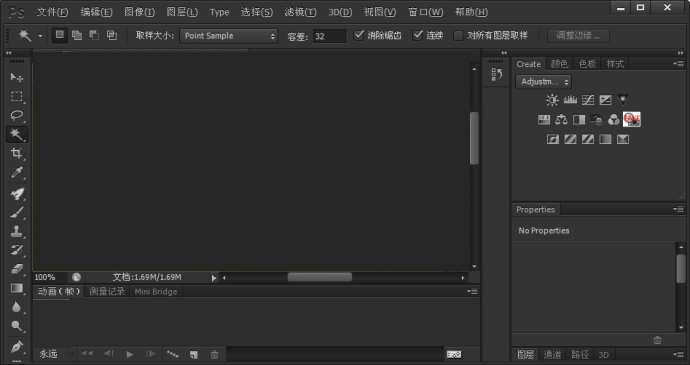Select the Brush tool

point(17,213)
